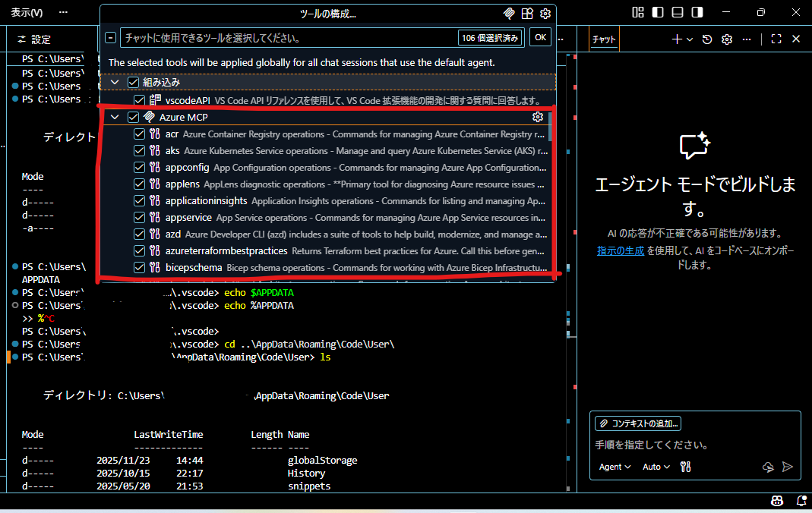This screenshot has height=513, width=812.
Task: Open the Customize Layout icon in title bar
Action: click(x=638, y=12)
